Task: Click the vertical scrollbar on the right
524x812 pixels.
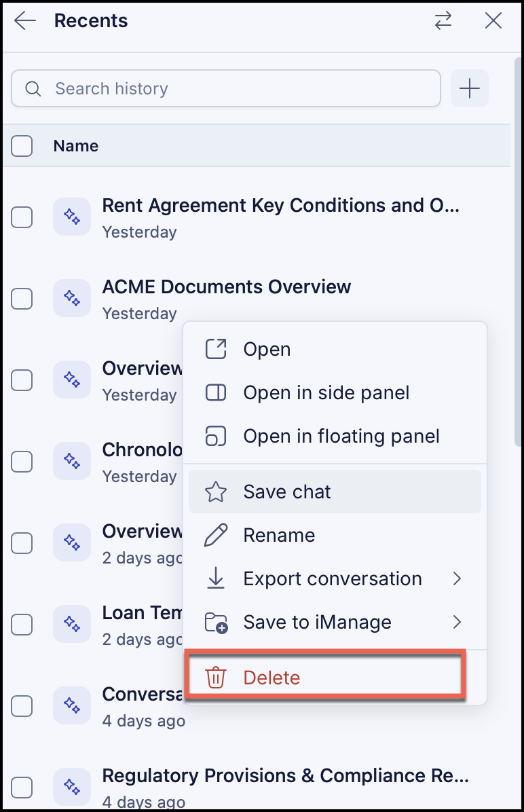Action: point(517,252)
